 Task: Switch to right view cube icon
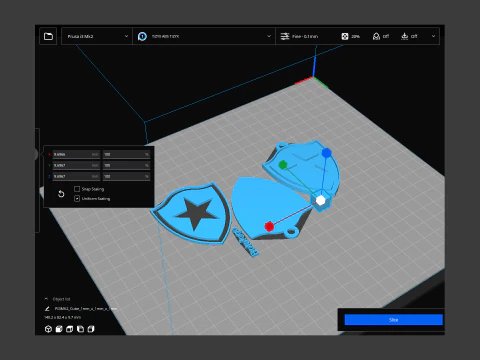pyautogui.click(x=91, y=329)
